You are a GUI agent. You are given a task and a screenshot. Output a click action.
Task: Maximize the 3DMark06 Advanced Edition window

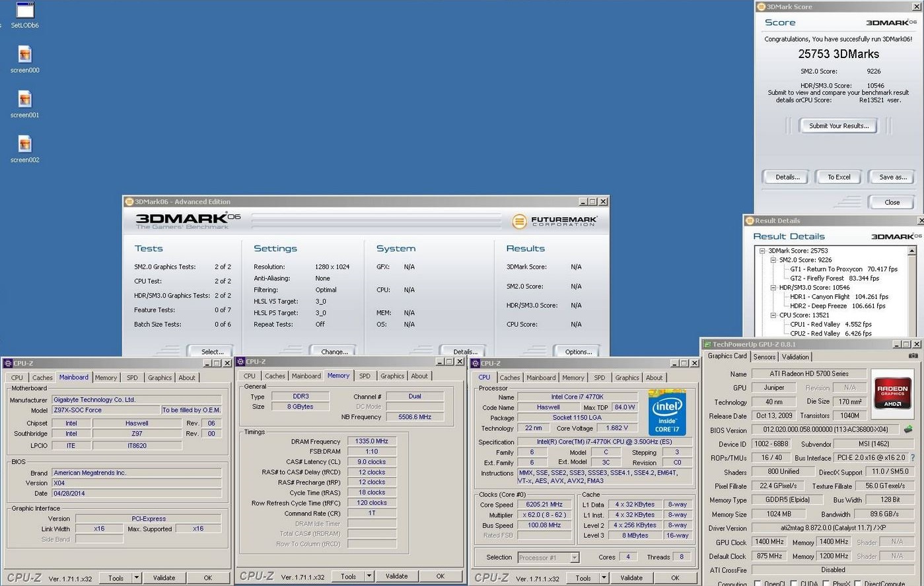pyautogui.click(x=592, y=201)
